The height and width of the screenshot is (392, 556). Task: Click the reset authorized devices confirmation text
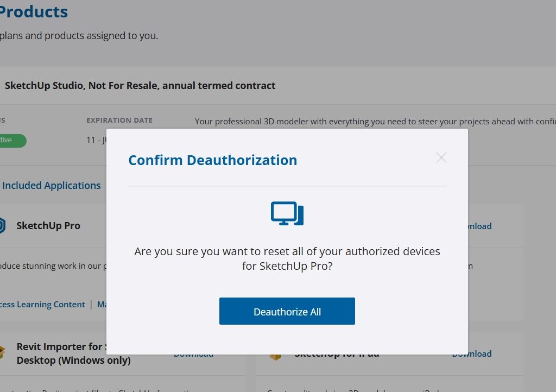click(287, 259)
